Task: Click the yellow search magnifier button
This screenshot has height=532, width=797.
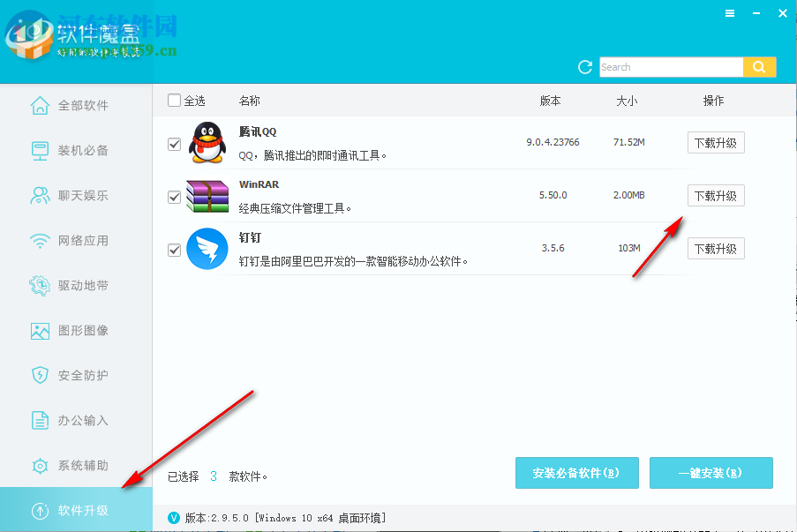Action: point(759,67)
